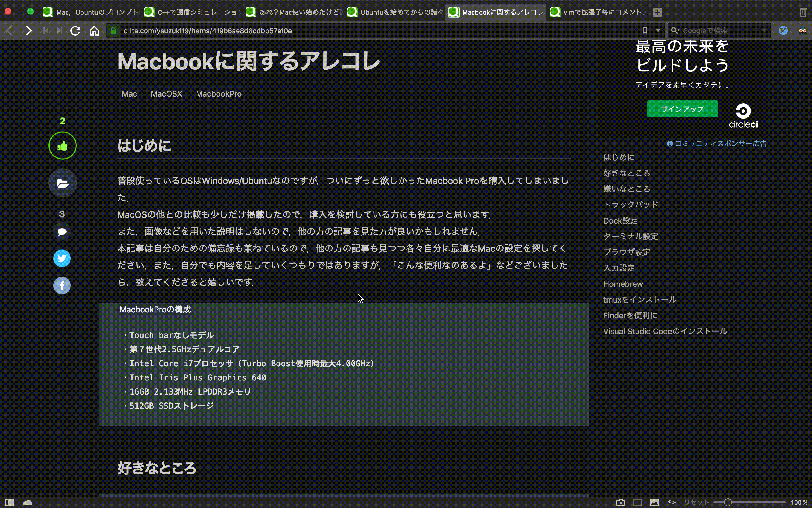Jump to はじめに in table of contents
This screenshot has height=508, width=812.
(619, 157)
